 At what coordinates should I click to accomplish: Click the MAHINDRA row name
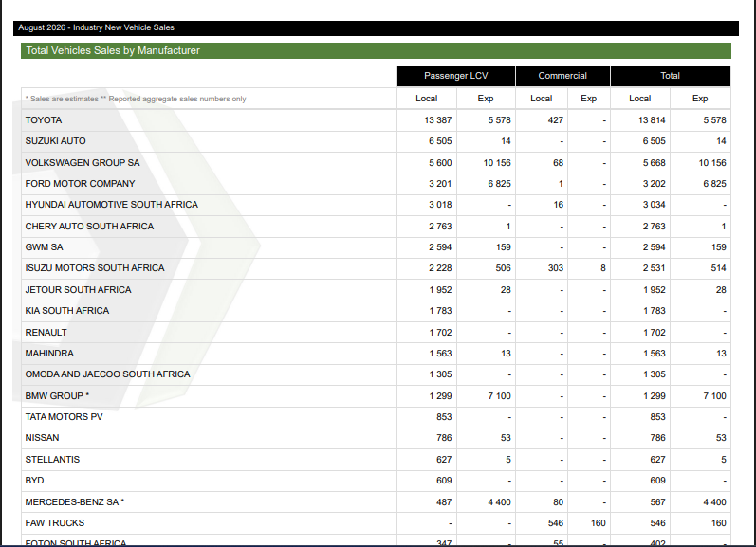coord(49,354)
